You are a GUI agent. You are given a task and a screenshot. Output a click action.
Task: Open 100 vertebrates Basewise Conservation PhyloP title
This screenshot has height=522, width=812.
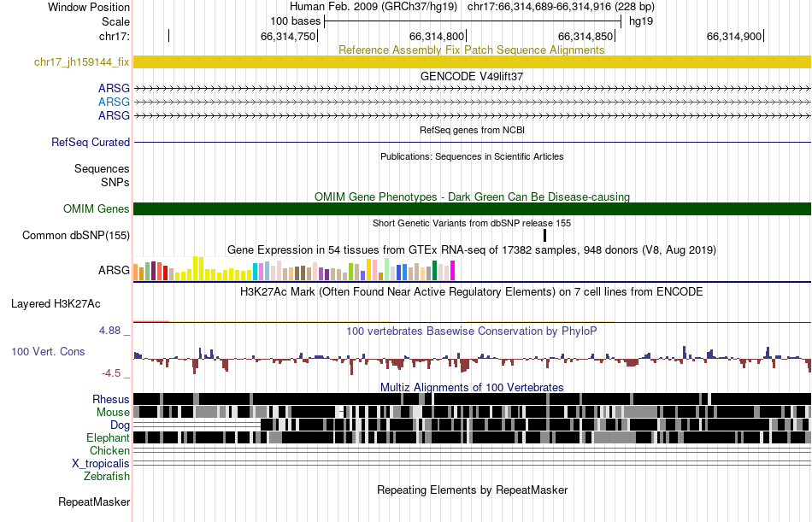pyautogui.click(x=472, y=331)
